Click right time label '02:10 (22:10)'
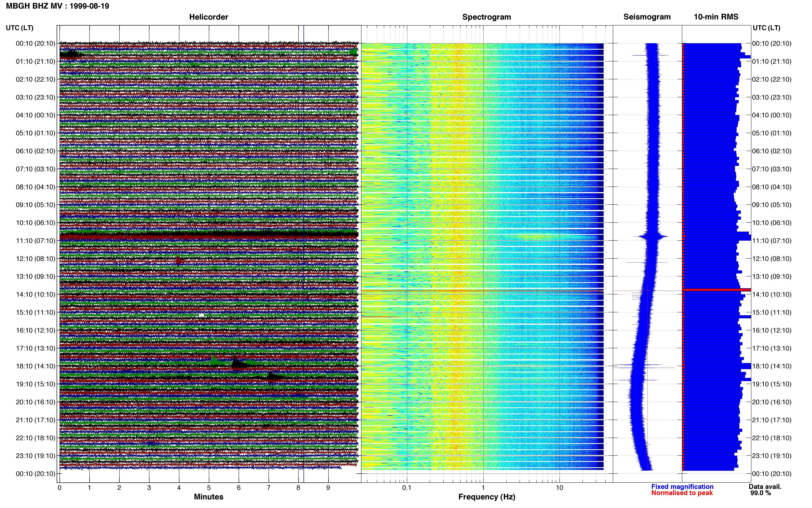 [x=772, y=80]
